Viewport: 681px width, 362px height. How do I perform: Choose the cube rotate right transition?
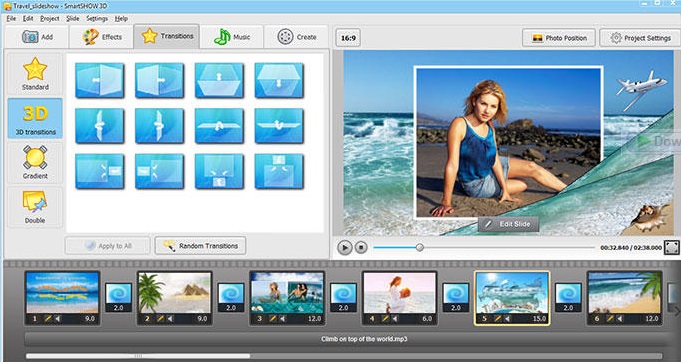coord(159,80)
